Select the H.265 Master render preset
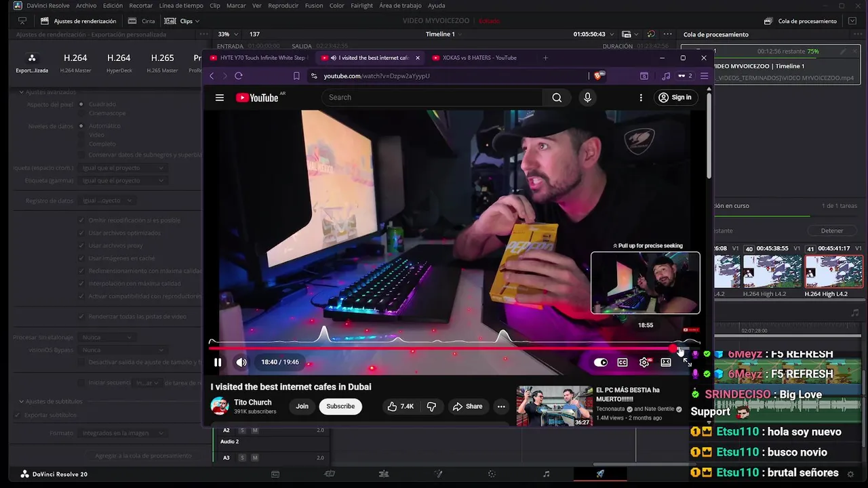The image size is (868, 488). [162, 63]
